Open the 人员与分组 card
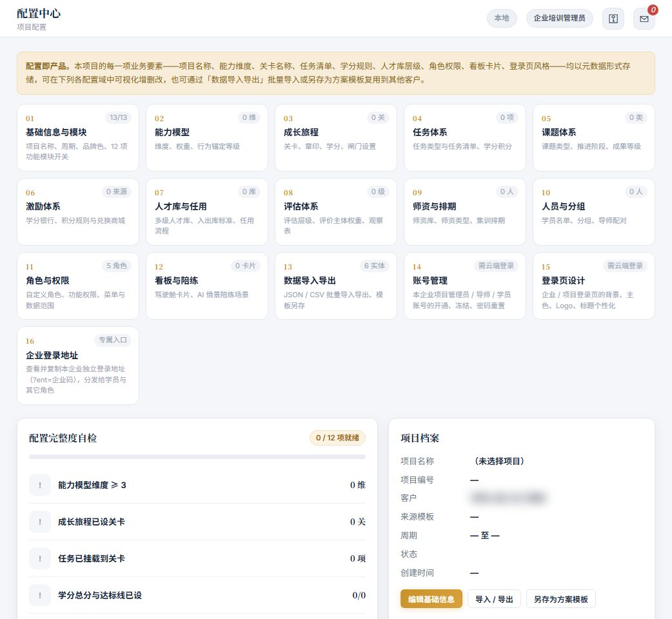Viewport: 672px width, 619px height. tap(594, 211)
